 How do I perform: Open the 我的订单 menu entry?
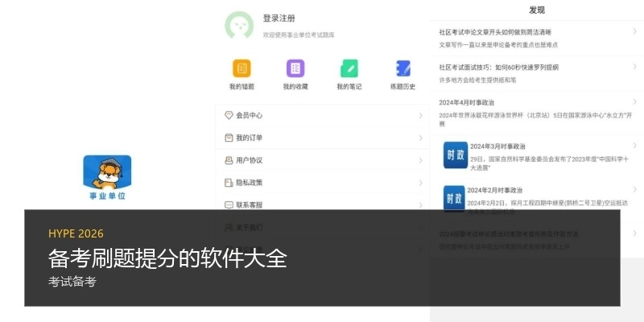[323, 138]
